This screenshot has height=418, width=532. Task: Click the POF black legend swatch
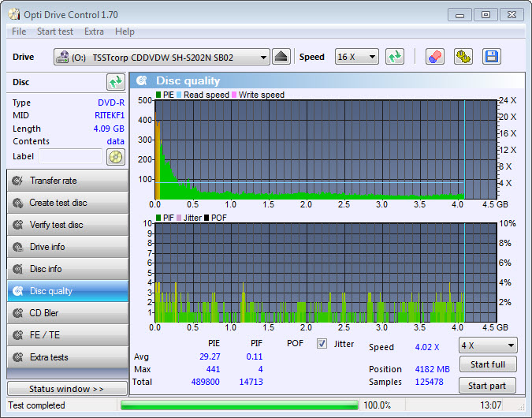206,218
